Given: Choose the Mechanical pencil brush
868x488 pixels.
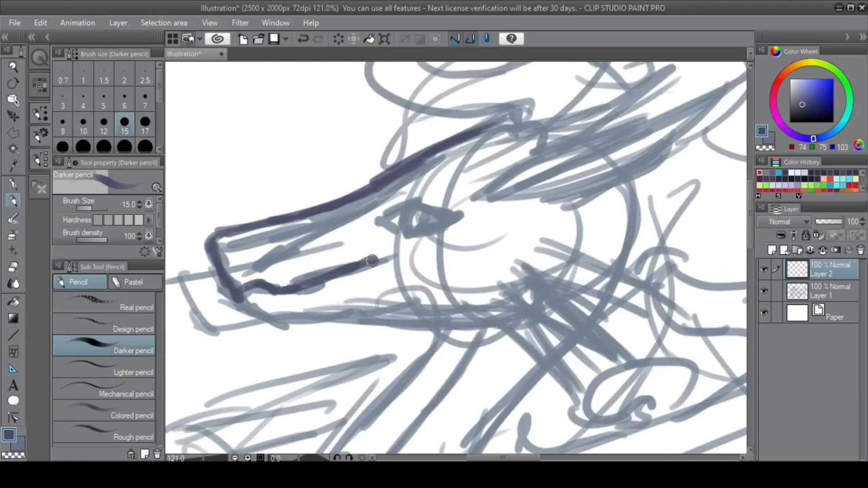Looking at the screenshot, I should click(x=104, y=389).
